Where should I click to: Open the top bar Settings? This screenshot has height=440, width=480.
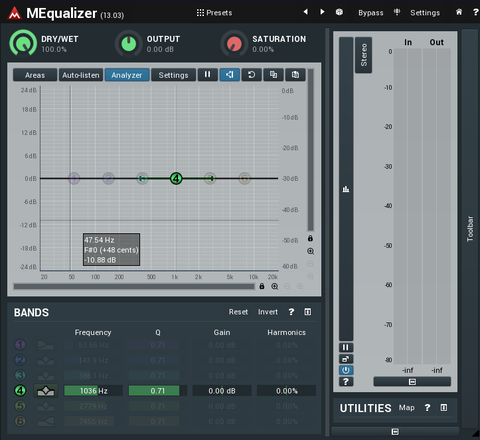pyautogui.click(x=425, y=13)
